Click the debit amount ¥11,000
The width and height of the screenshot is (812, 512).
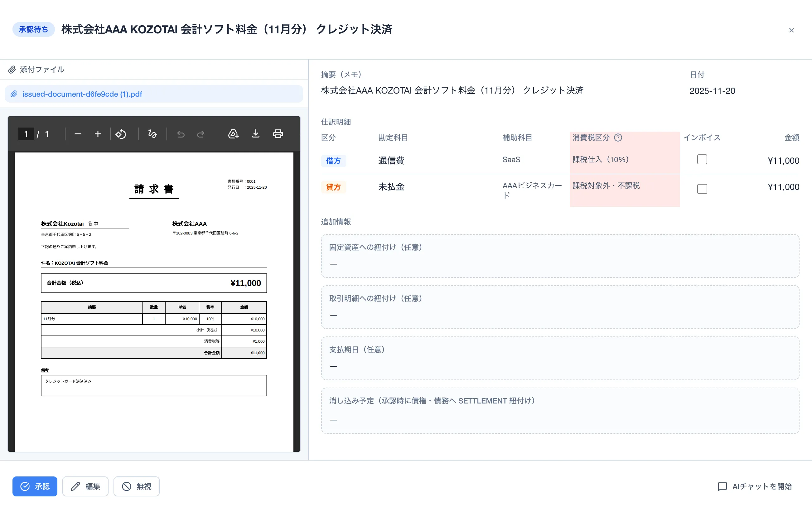[783, 161]
